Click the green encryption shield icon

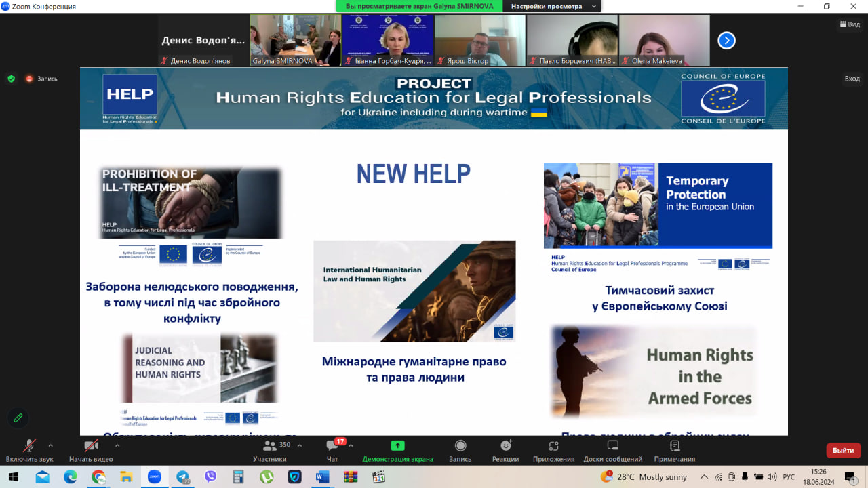[11, 79]
